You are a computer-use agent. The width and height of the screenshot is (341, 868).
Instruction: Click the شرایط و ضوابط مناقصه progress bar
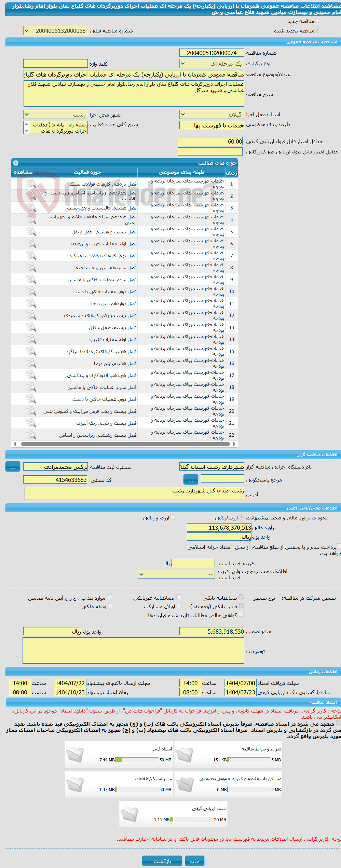(x=249, y=760)
